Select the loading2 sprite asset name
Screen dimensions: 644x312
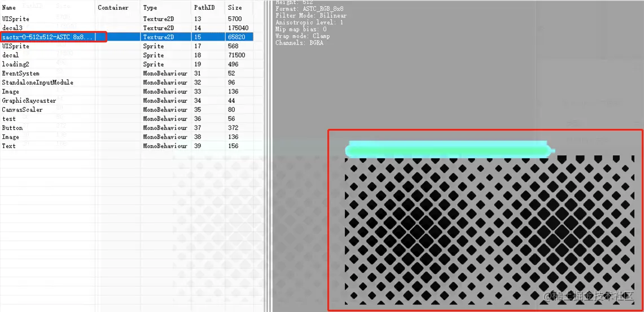16,64
